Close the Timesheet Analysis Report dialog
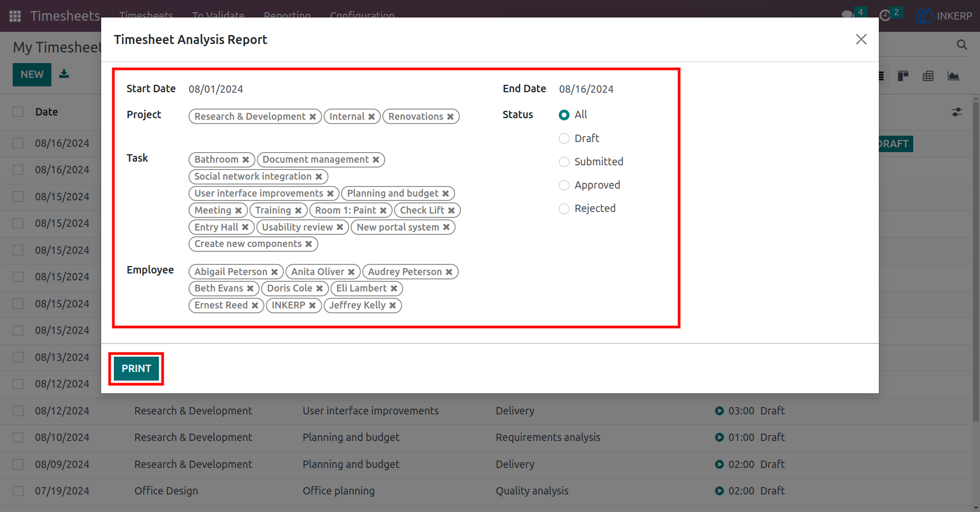This screenshot has width=980, height=512. pos(861,39)
